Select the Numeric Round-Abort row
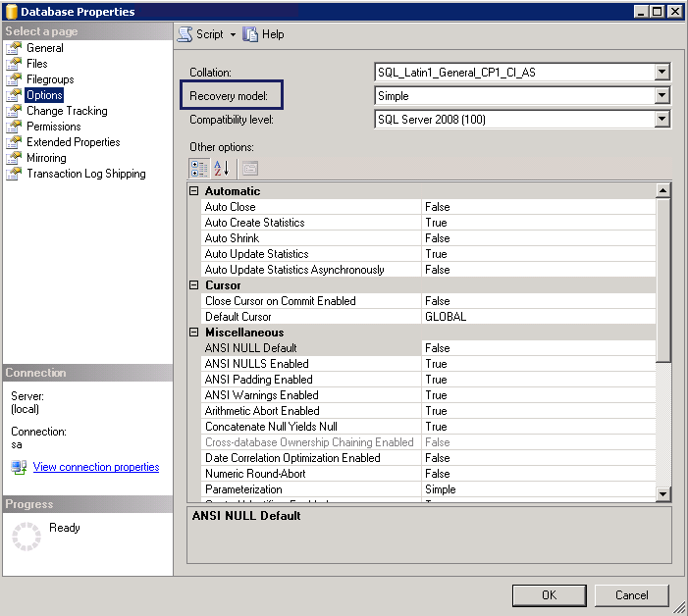Viewport: 688px width, 616px height. point(428,474)
